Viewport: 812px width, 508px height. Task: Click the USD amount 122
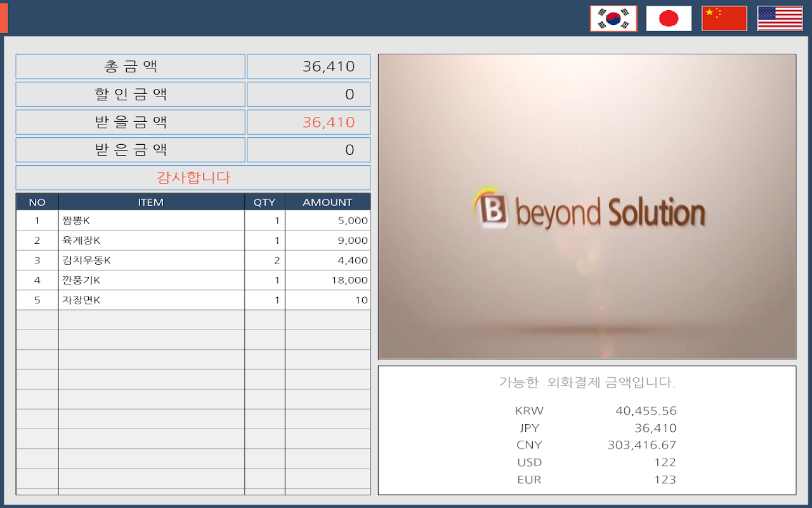click(x=665, y=462)
